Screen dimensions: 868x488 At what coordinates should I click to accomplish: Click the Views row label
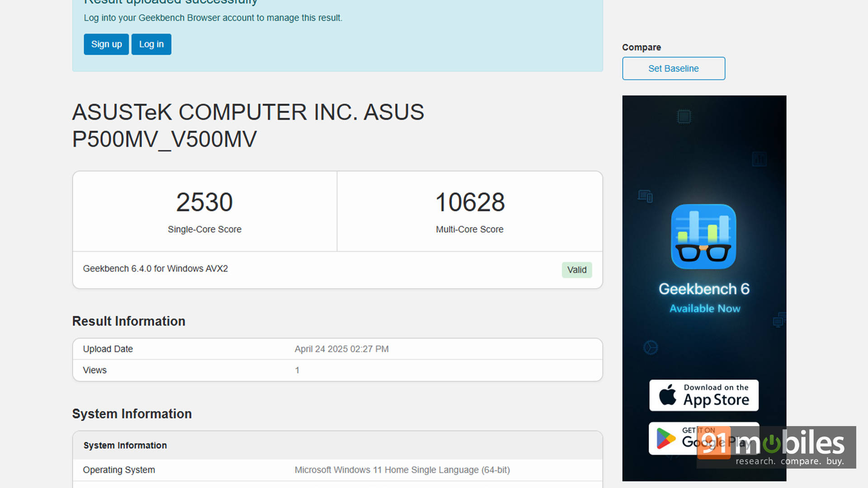[94, 370]
